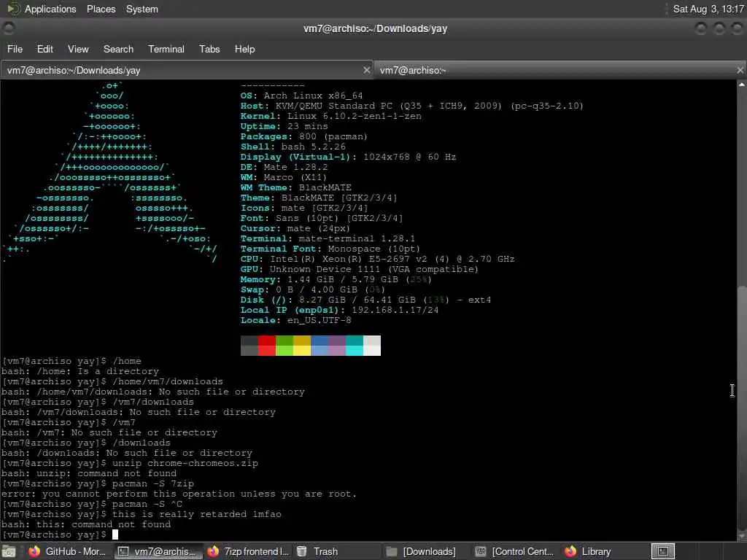Click the 'Terminal: mate-terminal 1.28.1' line
The width and height of the screenshot is (747, 560).
point(328,238)
